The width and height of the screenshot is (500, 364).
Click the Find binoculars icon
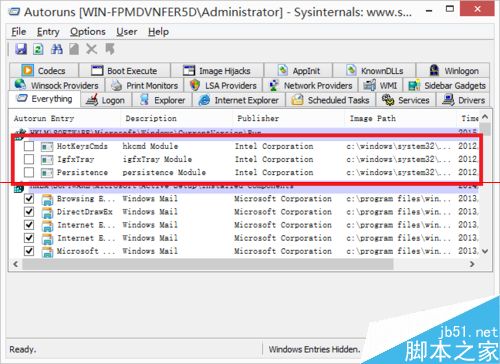57,49
